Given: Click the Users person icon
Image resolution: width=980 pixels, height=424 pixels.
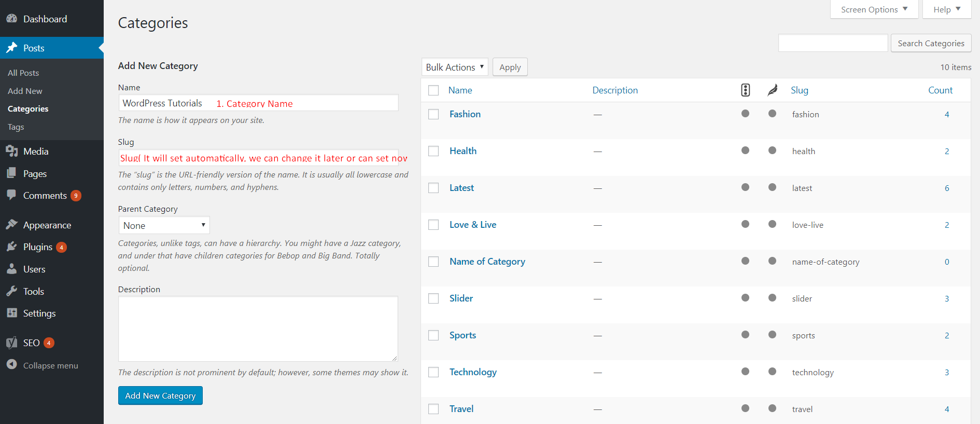Looking at the screenshot, I should click(x=11, y=269).
